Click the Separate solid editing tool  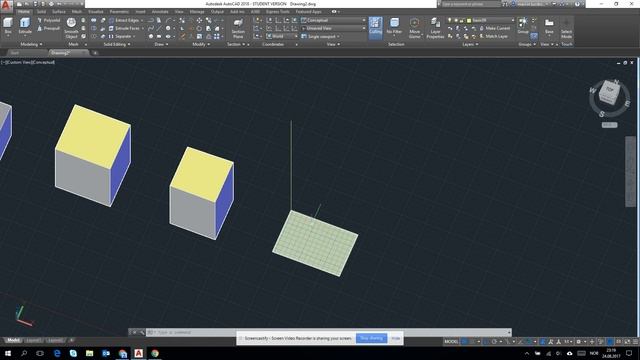click(120, 36)
